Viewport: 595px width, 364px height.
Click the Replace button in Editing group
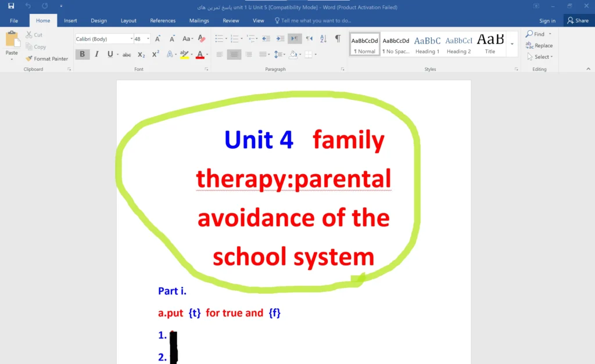tap(539, 45)
